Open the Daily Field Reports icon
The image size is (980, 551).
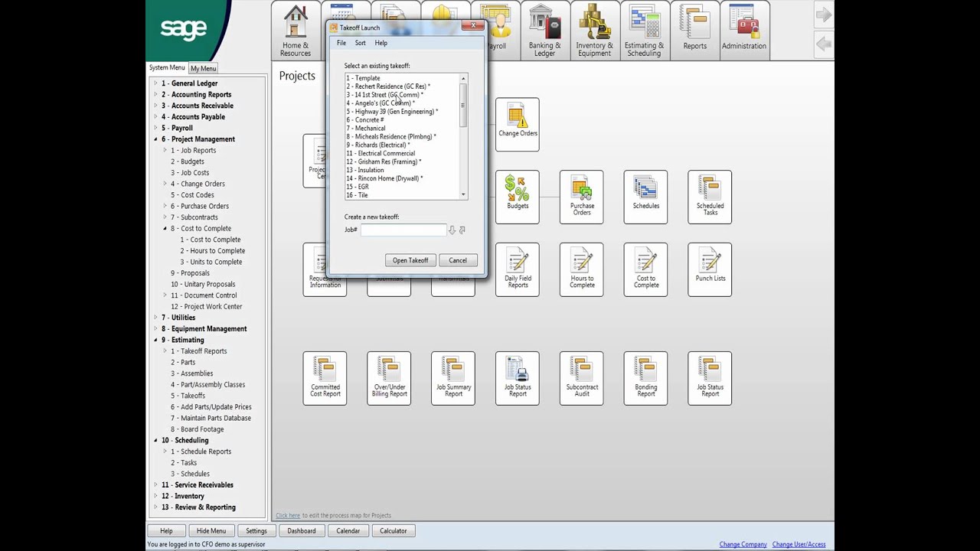[x=518, y=269]
